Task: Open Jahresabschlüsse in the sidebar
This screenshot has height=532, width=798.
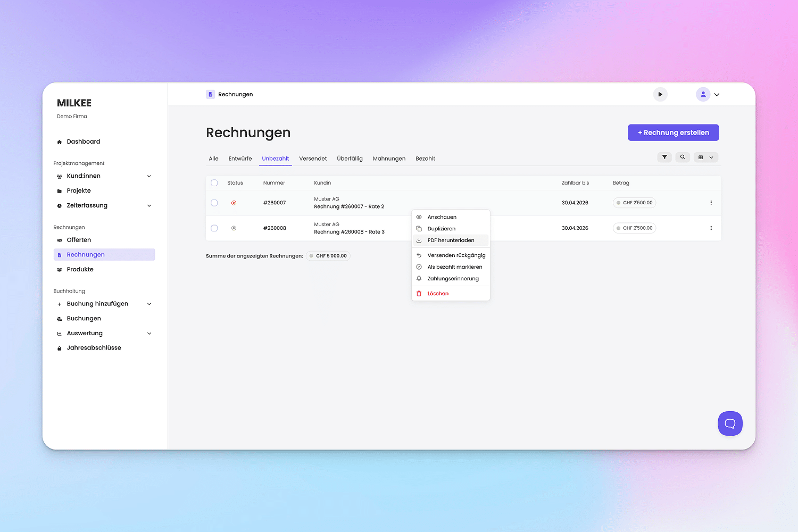Action: 94,348
